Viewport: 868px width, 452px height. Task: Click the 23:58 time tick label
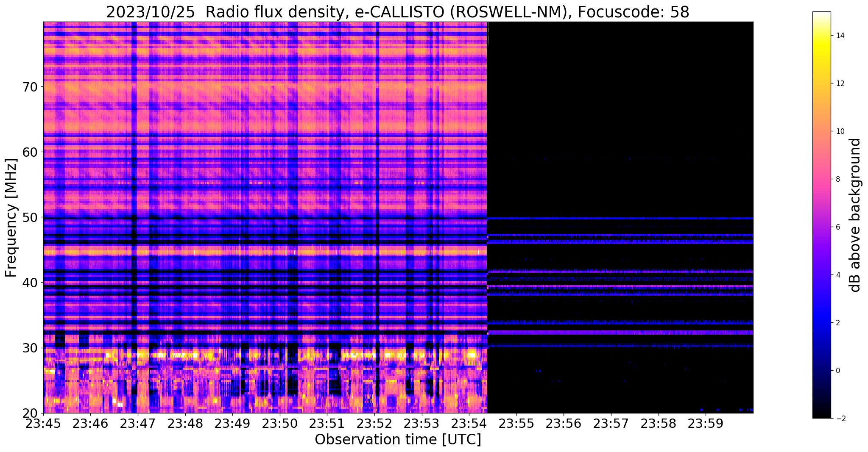[659, 424]
